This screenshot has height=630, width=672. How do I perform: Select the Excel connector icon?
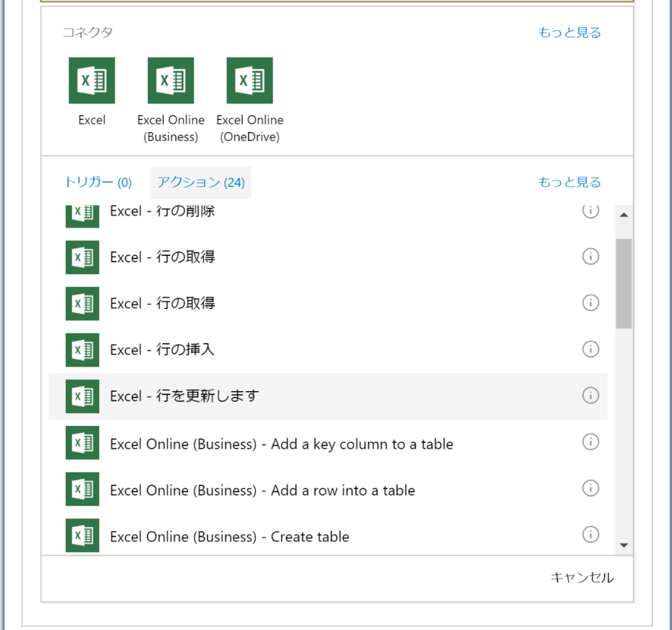pos(92,80)
